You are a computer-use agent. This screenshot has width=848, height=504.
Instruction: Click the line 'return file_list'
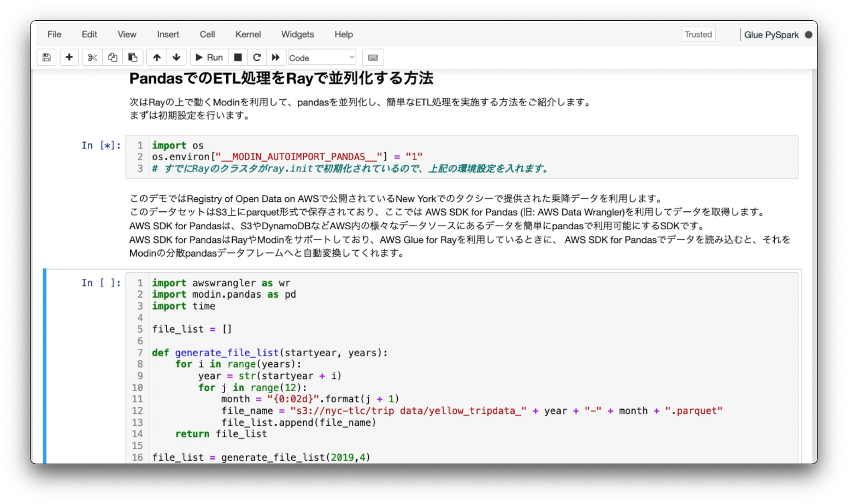tap(221, 434)
